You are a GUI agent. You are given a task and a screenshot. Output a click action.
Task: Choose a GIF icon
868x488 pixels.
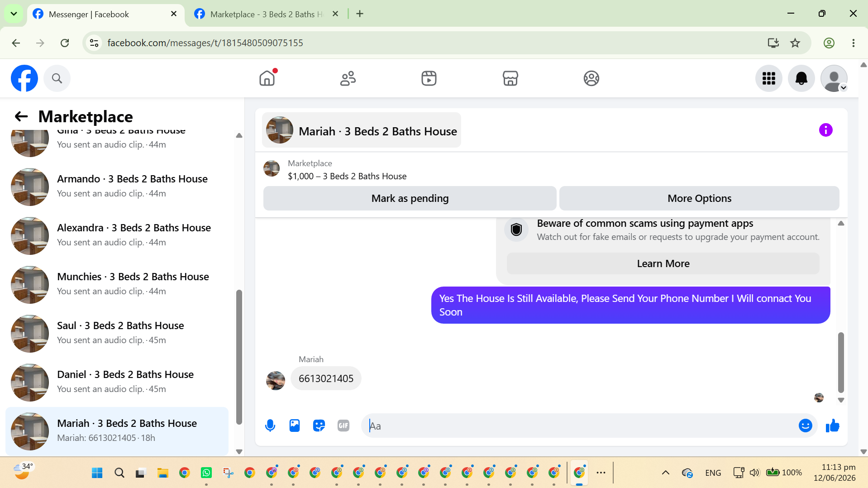tap(343, 426)
